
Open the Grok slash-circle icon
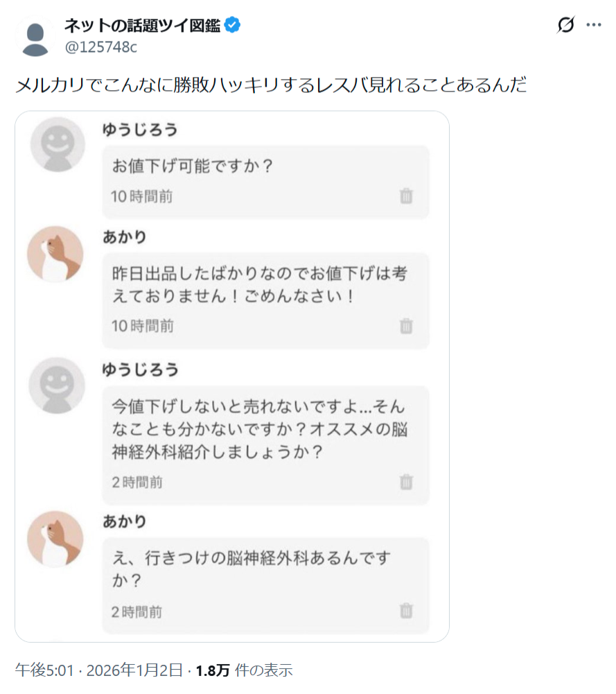point(565,24)
